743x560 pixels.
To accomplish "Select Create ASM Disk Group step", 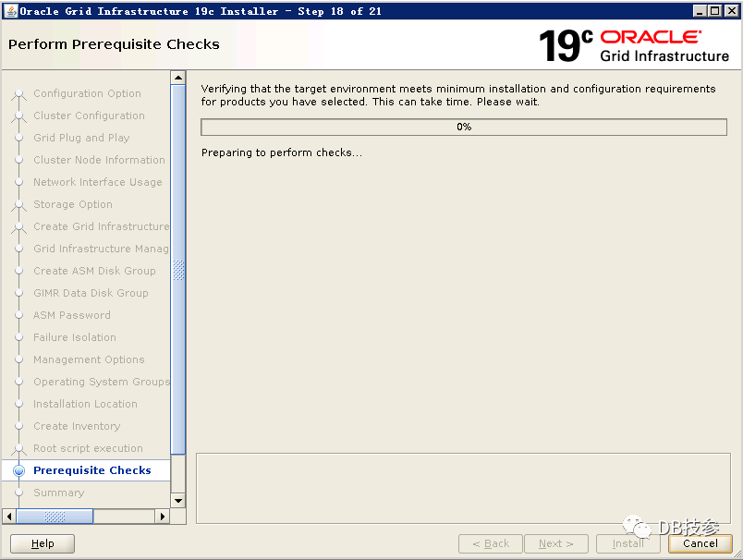I will pos(94,271).
